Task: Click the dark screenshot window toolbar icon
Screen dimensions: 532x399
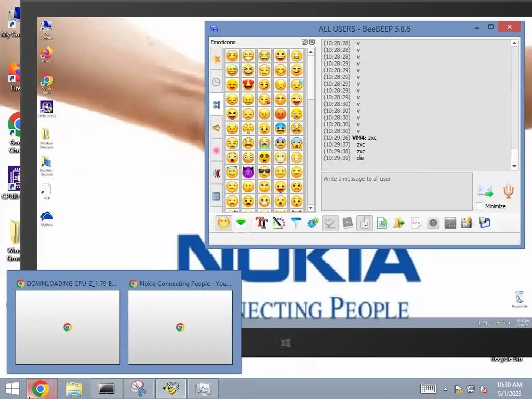Action: (450, 223)
